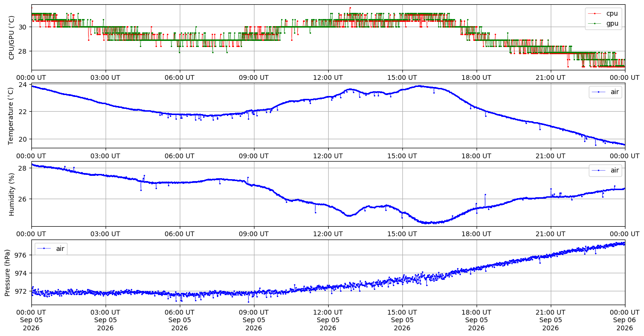
Task: Click the CPU/GPU (°C) axis label
Action: point(12,38)
